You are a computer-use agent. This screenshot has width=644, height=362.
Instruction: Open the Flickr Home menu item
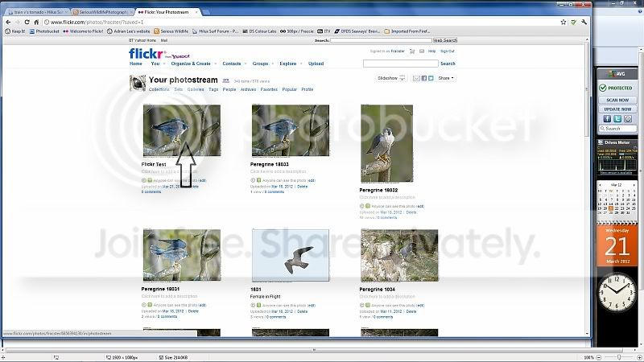(x=135, y=64)
